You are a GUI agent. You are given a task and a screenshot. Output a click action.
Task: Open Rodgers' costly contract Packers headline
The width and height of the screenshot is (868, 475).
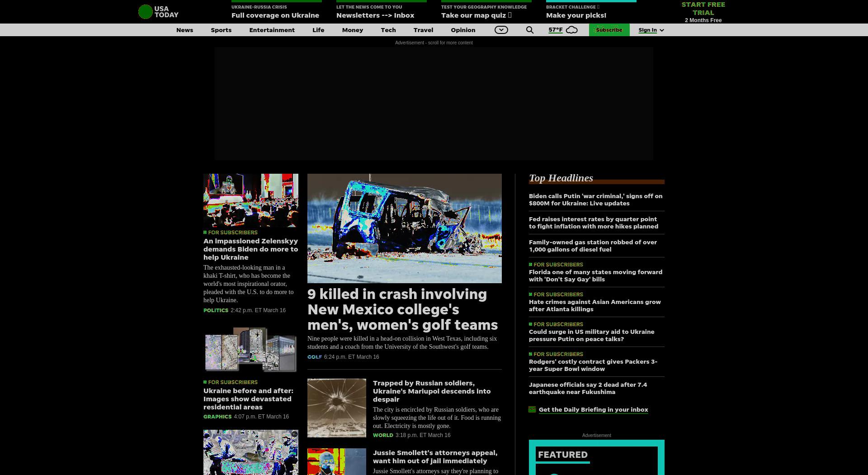(593, 365)
